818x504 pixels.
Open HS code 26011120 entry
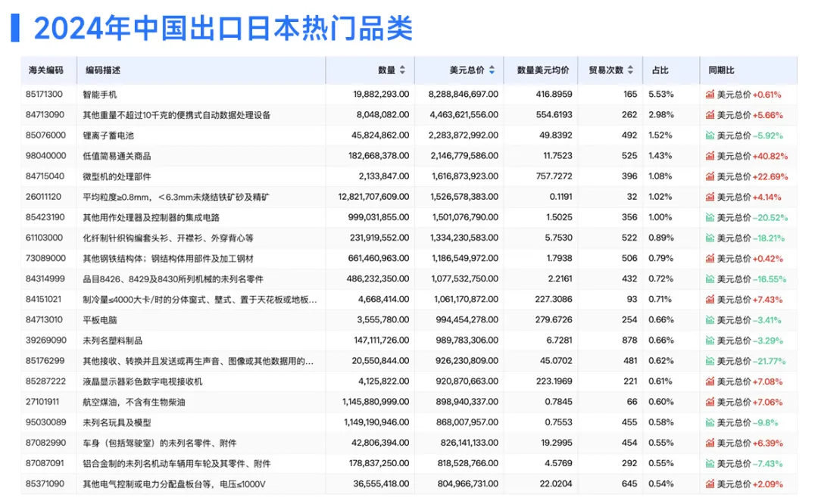tap(45, 197)
